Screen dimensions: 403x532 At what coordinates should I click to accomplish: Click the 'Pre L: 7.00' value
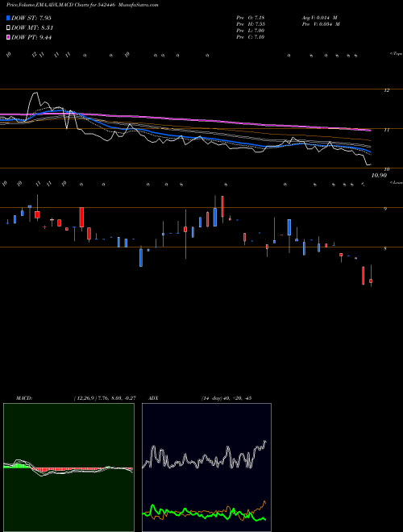[x=251, y=31]
